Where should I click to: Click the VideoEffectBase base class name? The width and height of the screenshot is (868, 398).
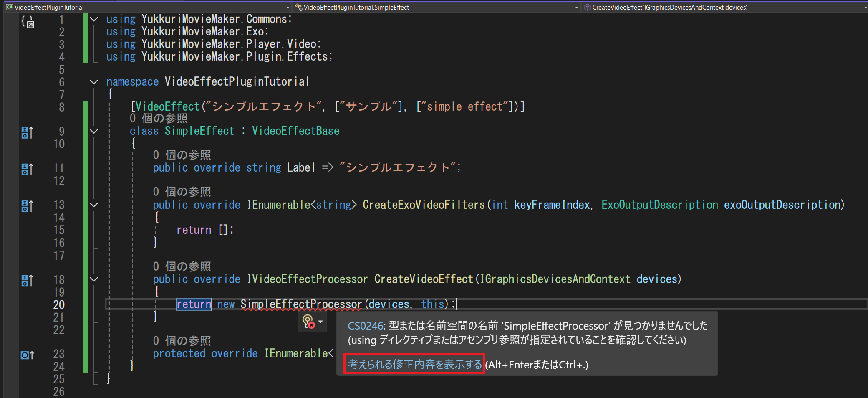coord(295,131)
